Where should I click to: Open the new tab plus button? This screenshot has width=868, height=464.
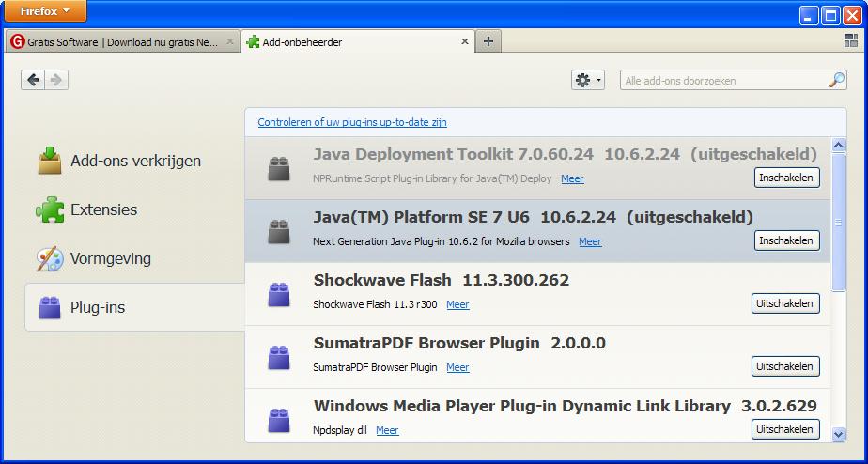coord(488,41)
